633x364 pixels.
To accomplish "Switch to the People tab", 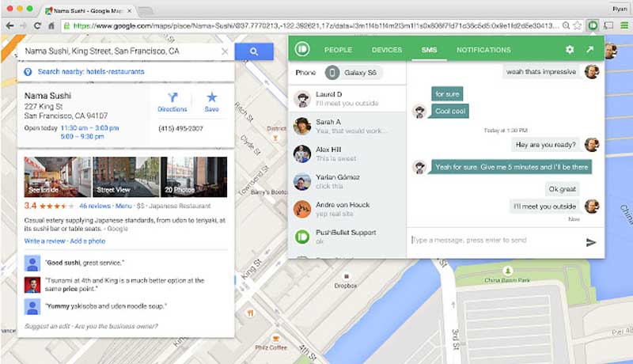I will [338, 50].
